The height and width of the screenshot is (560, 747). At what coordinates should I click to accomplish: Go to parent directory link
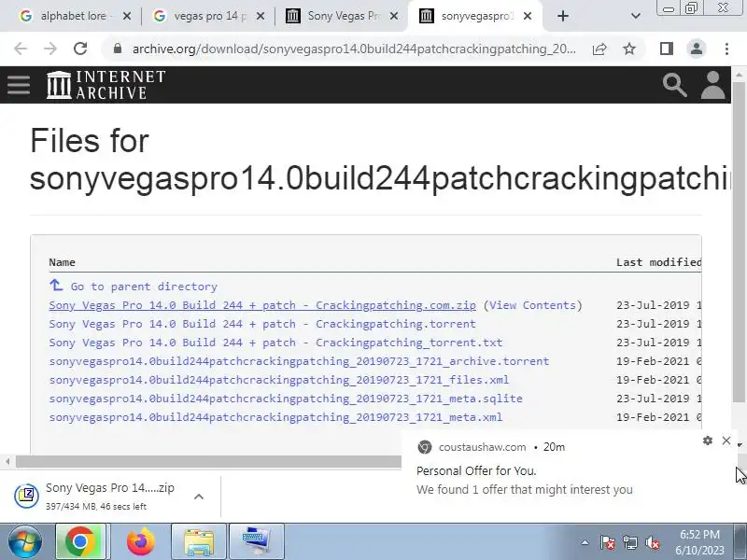(144, 287)
